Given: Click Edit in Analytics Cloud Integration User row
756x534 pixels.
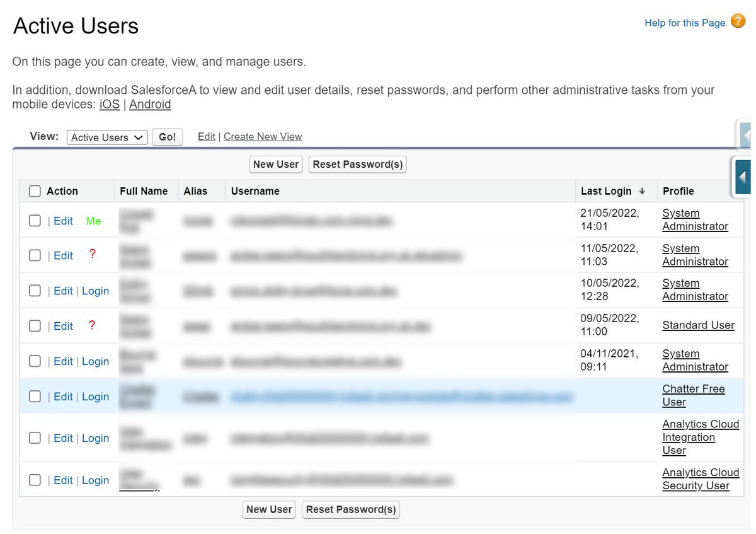Looking at the screenshot, I should coord(64,438).
